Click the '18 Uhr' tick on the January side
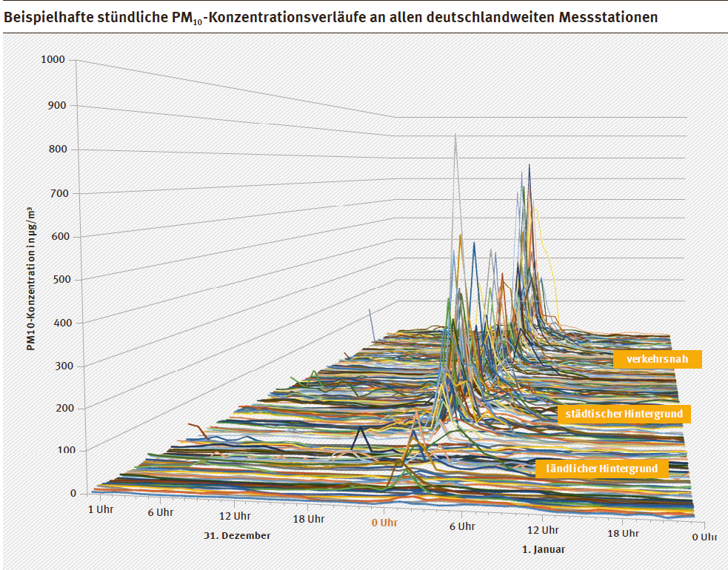 (x=623, y=533)
